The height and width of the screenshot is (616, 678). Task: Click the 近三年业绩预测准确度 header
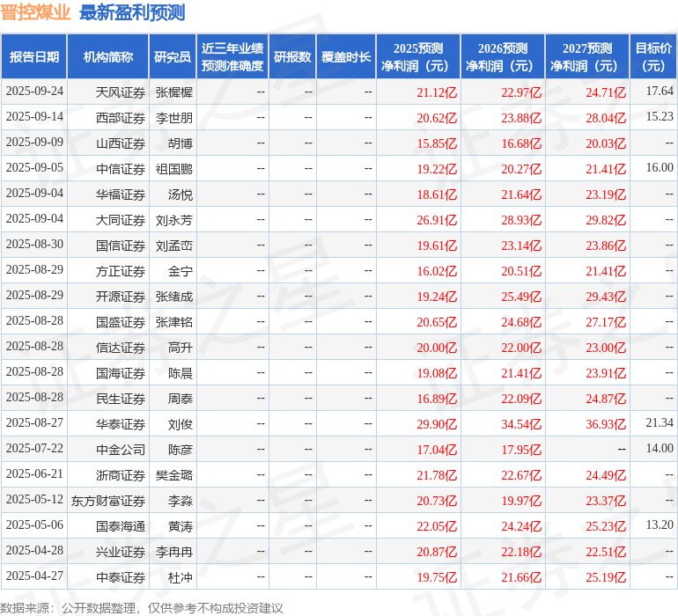232,57
